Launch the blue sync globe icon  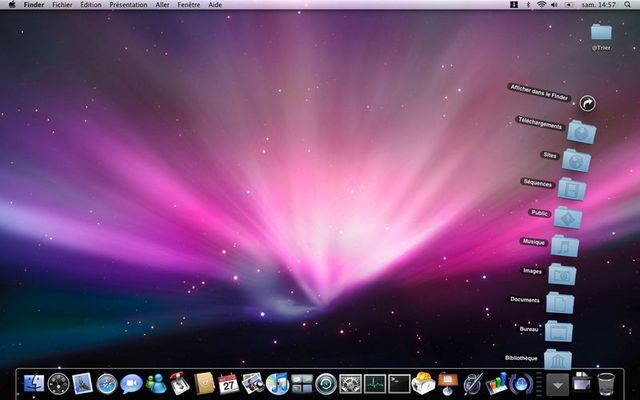tap(521, 384)
